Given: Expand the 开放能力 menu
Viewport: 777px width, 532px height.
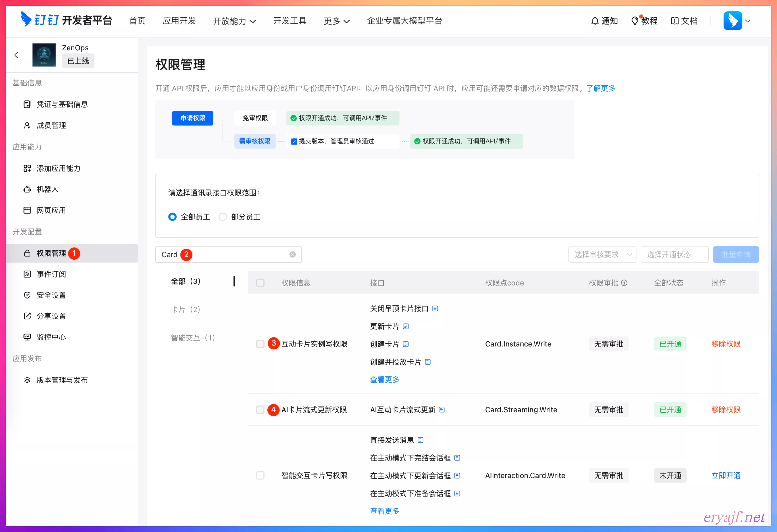Looking at the screenshot, I should click(234, 21).
